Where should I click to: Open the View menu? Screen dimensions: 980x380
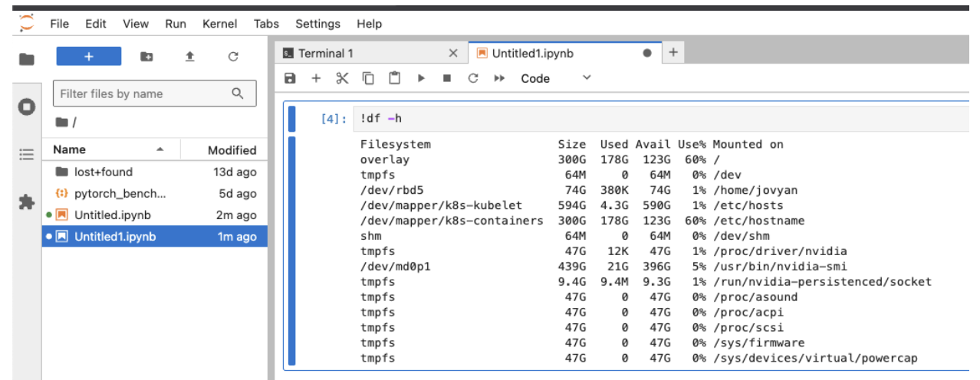pyautogui.click(x=136, y=24)
